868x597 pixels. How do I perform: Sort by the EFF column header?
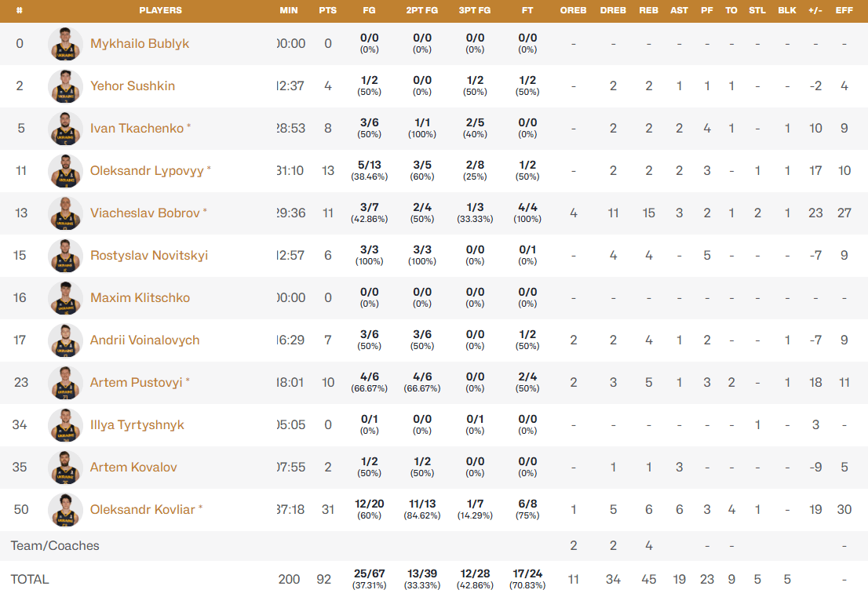844,10
